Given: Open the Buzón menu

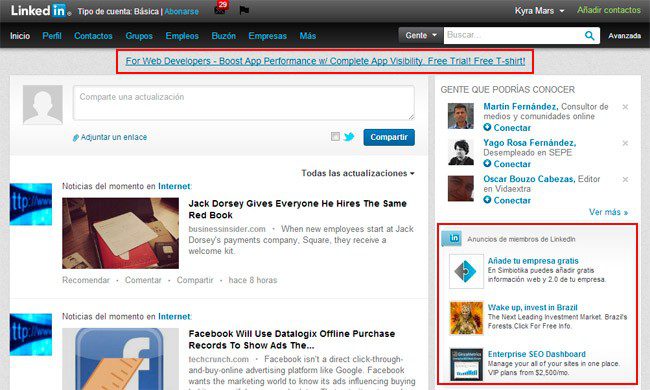Looking at the screenshot, I should click(x=223, y=36).
